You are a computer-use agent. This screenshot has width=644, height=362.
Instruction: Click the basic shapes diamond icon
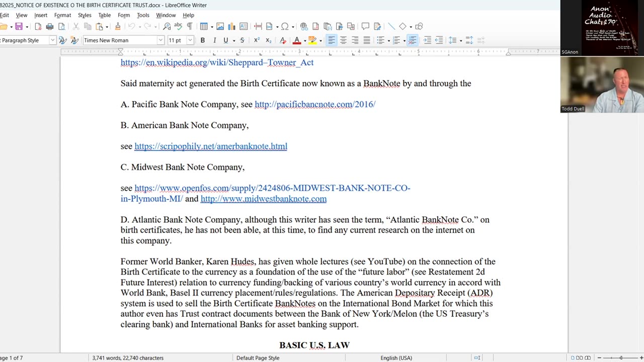point(403,27)
